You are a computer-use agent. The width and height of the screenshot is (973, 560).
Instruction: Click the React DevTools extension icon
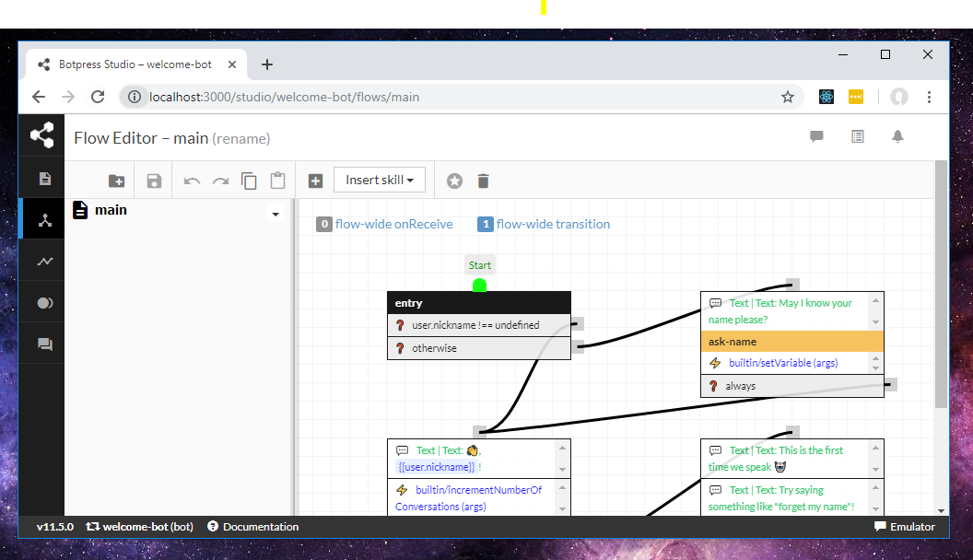click(826, 97)
